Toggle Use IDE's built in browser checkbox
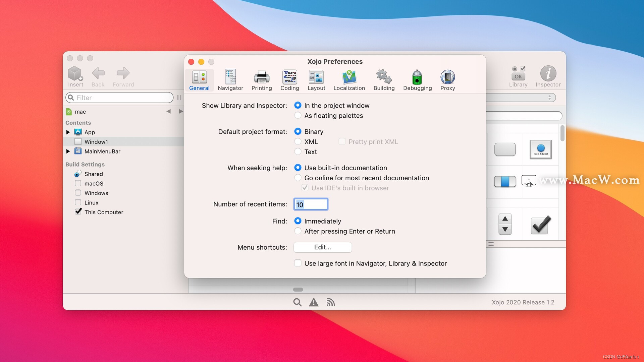644x362 pixels. click(x=305, y=188)
